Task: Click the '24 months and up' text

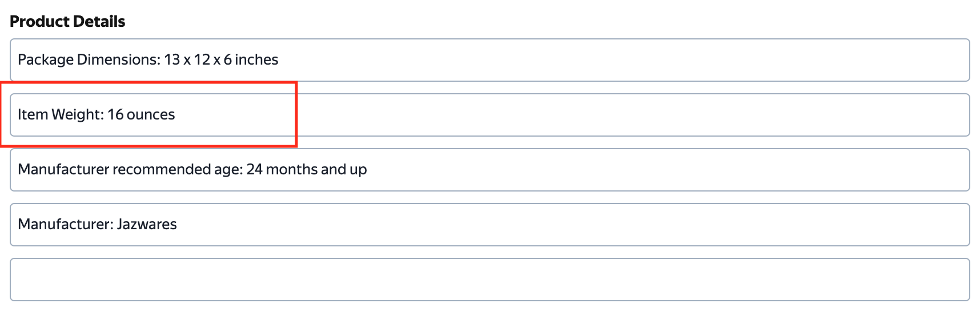Action: 307,169
